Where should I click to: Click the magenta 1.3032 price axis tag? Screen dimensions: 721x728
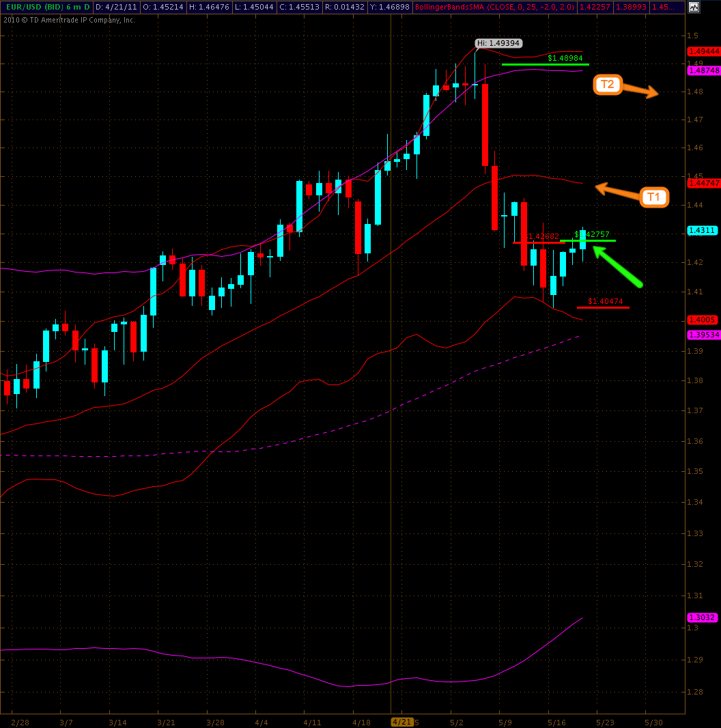(x=702, y=617)
